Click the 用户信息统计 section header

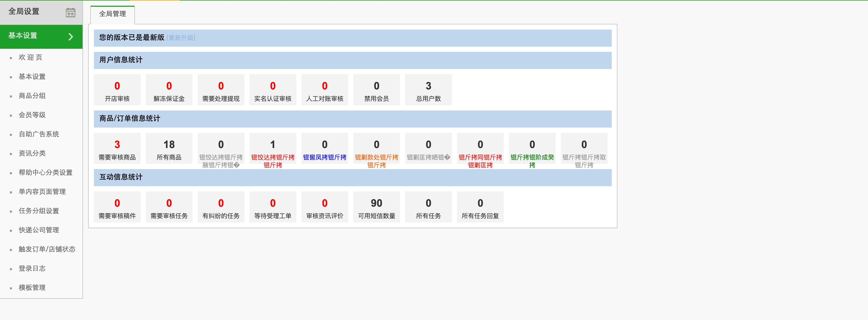pyautogui.click(x=353, y=60)
